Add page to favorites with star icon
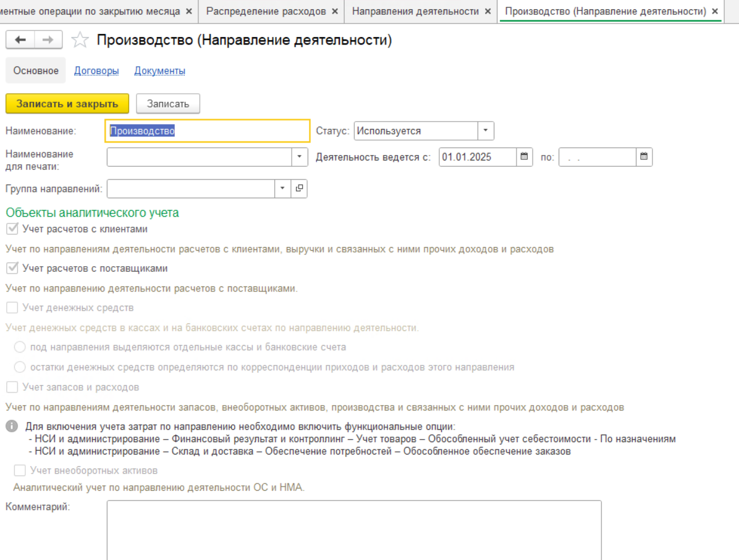Viewport: 739px width, 560px height. 80,41
